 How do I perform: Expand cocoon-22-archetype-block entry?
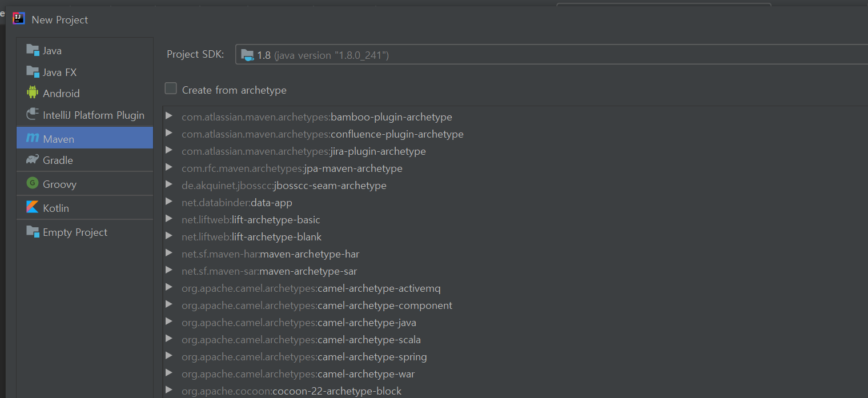[x=168, y=391]
